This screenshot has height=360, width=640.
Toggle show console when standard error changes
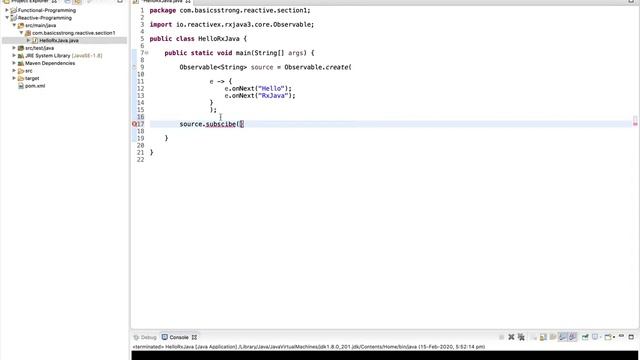[573, 337]
